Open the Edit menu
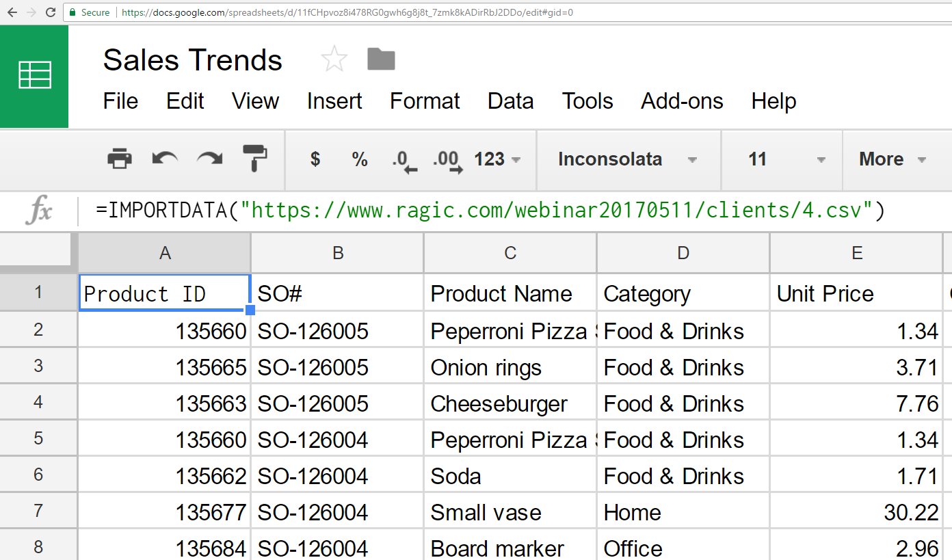This screenshot has width=952, height=560. (185, 101)
